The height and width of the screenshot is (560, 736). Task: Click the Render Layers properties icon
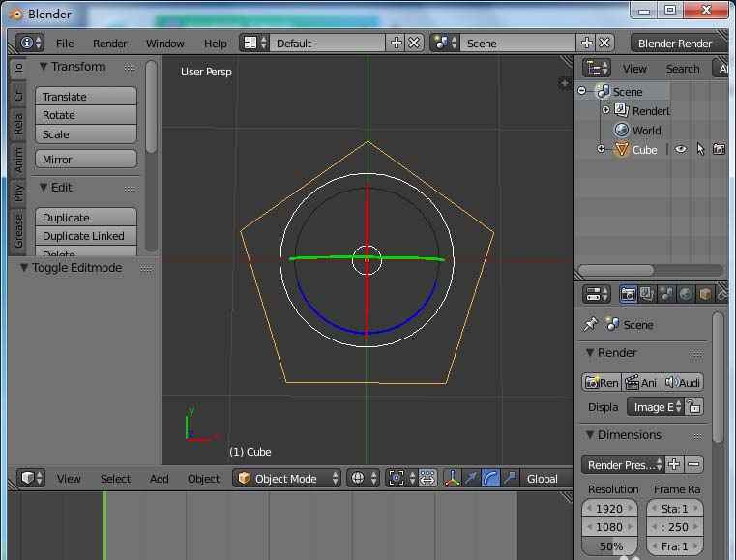(x=647, y=294)
